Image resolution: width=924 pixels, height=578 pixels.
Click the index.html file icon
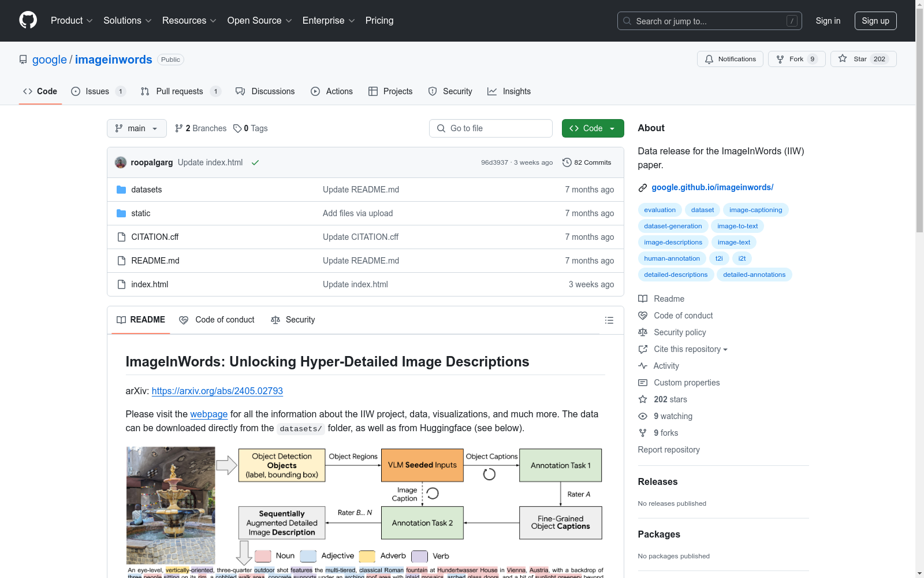pyautogui.click(x=121, y=284)
